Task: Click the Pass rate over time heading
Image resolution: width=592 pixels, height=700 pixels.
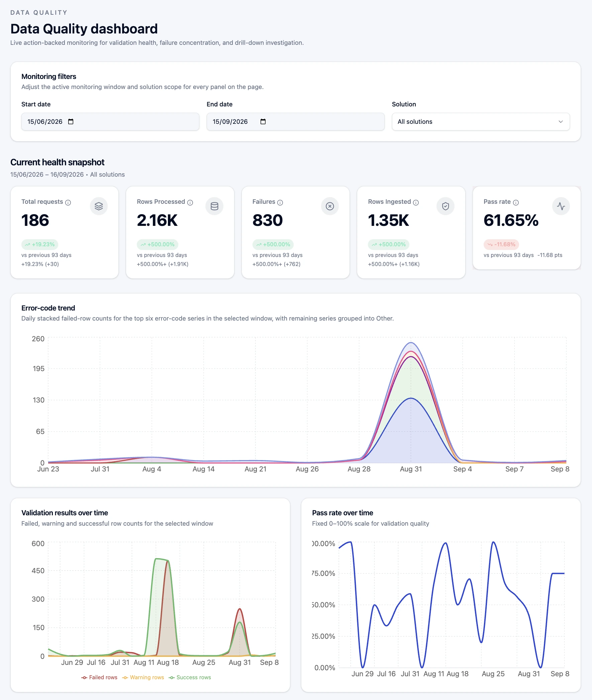Action: 342,513
